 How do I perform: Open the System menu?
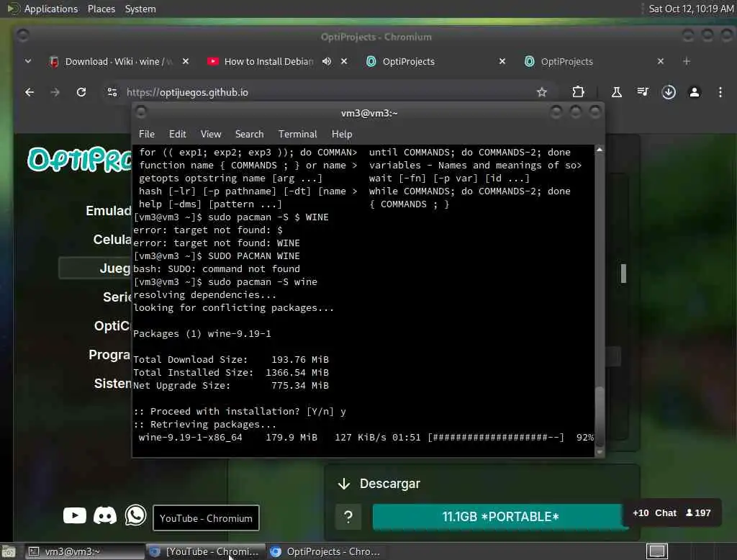140,9
